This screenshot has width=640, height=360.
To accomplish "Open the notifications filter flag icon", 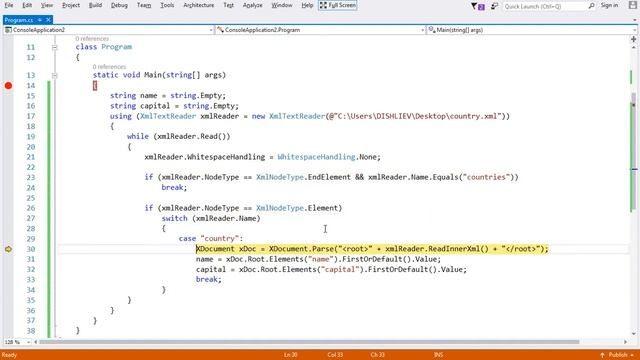I will pos(477,6).
